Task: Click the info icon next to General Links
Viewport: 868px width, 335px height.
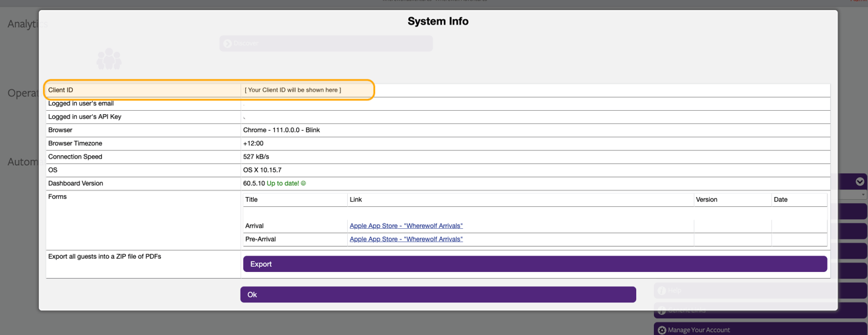Action: 661,310
